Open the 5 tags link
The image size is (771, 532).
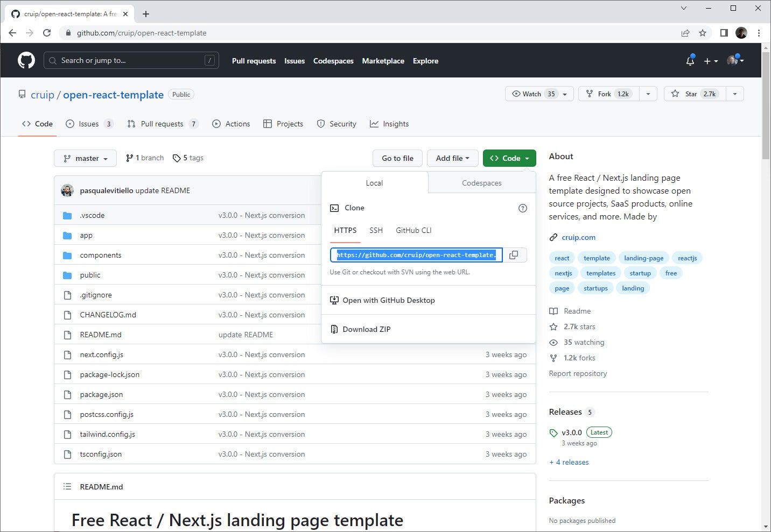[188, 158]
